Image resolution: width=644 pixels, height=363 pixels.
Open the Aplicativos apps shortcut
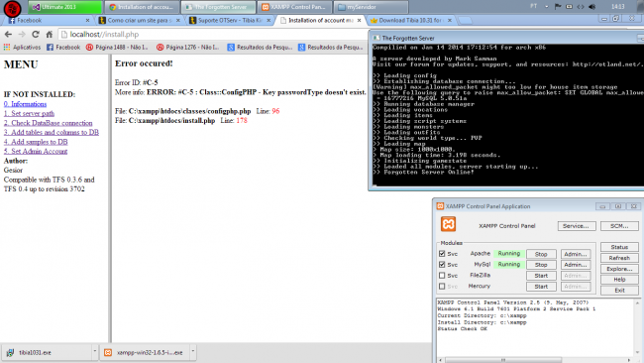coord(22,48)
